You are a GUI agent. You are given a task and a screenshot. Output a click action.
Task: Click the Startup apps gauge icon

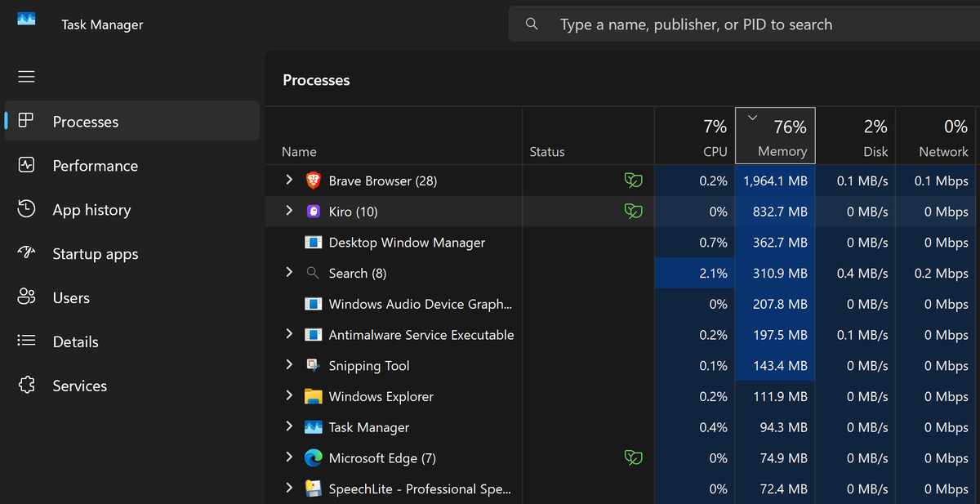[26, 253]
